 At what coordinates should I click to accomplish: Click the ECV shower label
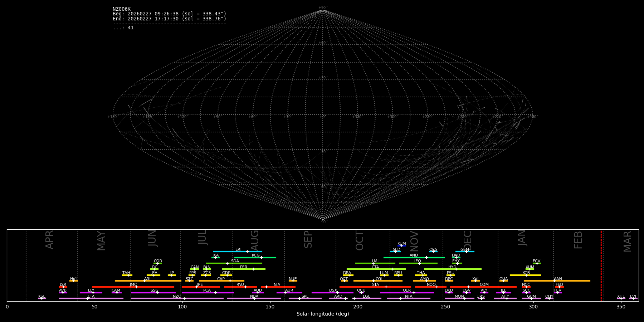tap(536, 261)
